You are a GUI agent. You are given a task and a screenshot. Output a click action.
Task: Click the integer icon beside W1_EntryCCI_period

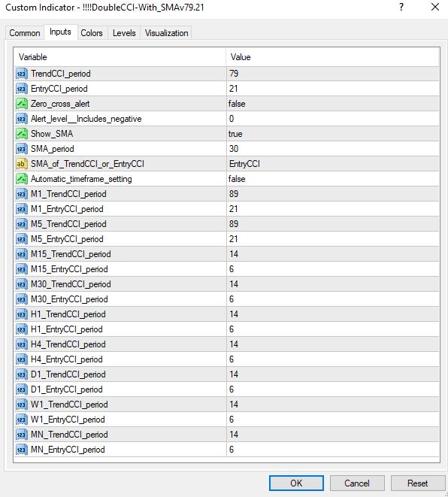pyautogui.click(x=22, y=420)
